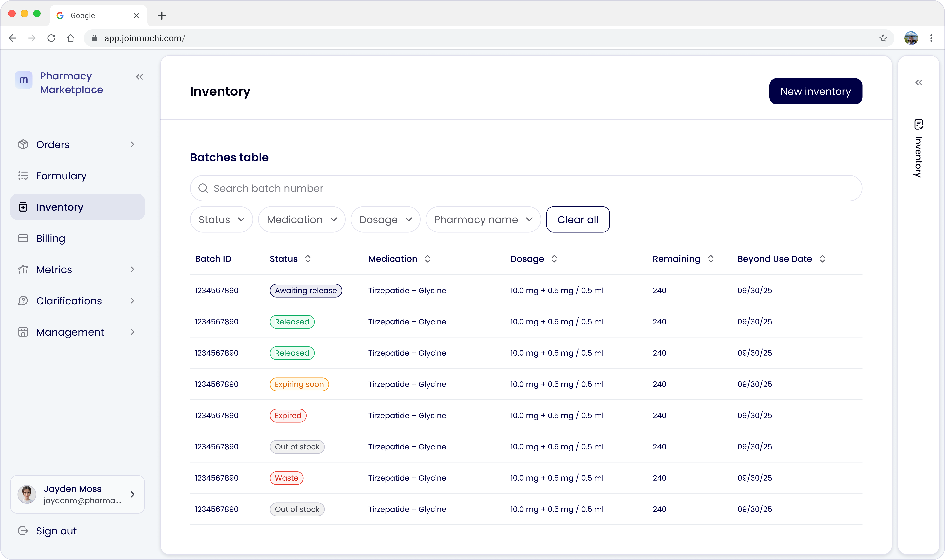
Task: Go forward in browser history
Action: tap(32, 38)
